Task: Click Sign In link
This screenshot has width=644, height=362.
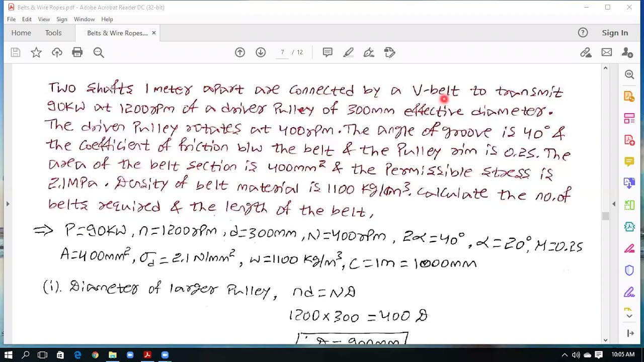Action: click(x=615, y=33)
